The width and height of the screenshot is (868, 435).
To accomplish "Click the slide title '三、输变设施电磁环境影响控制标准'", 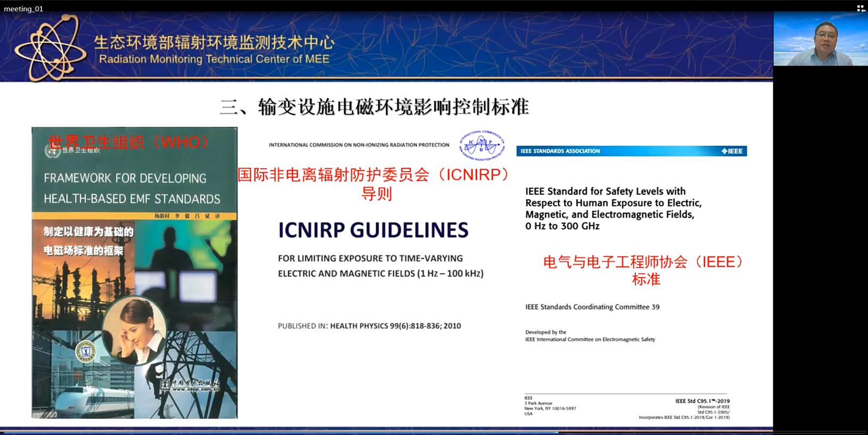I will 374,106.
